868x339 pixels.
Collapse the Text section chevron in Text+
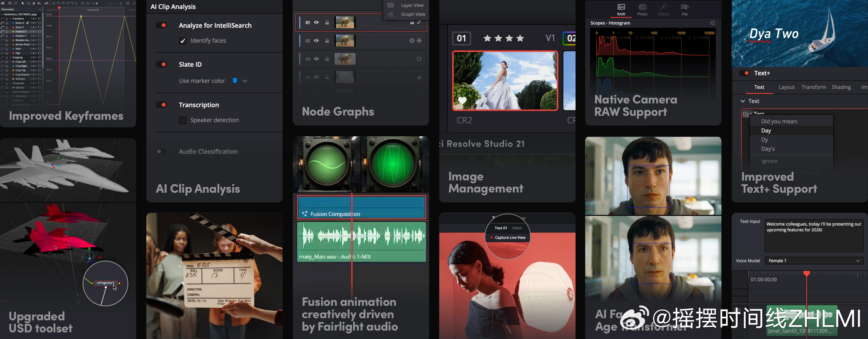click(743, 101)
